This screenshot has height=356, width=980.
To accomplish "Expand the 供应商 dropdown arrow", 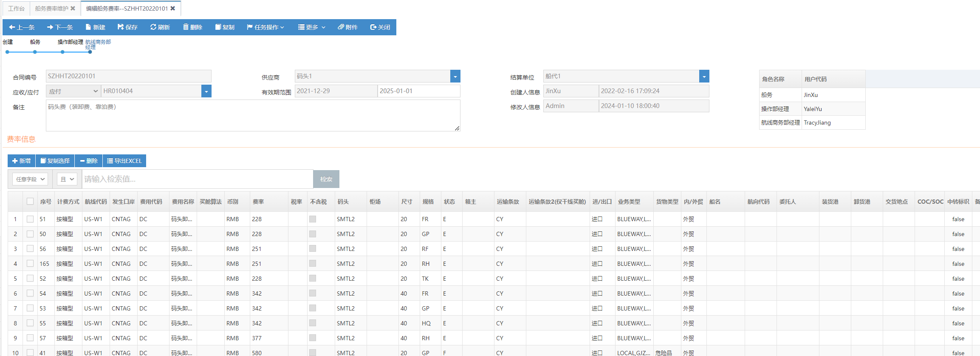I will click(455, 77).
